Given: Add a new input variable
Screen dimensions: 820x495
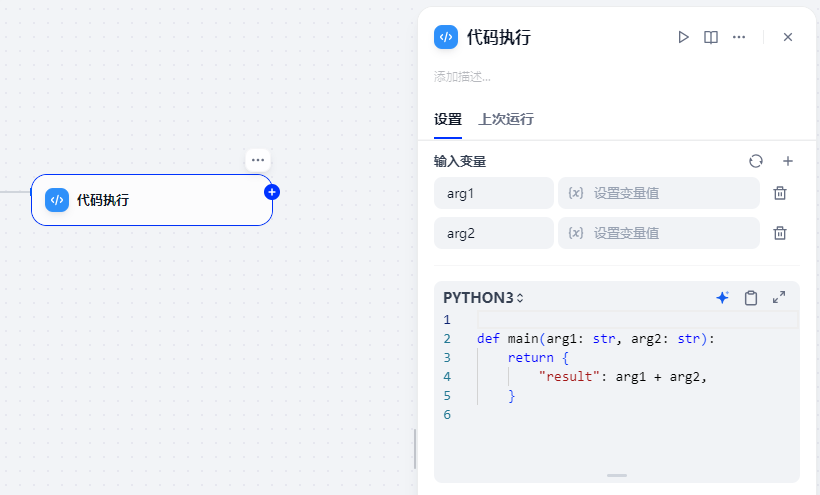Looking at the screenshot, I should [788, 161].
